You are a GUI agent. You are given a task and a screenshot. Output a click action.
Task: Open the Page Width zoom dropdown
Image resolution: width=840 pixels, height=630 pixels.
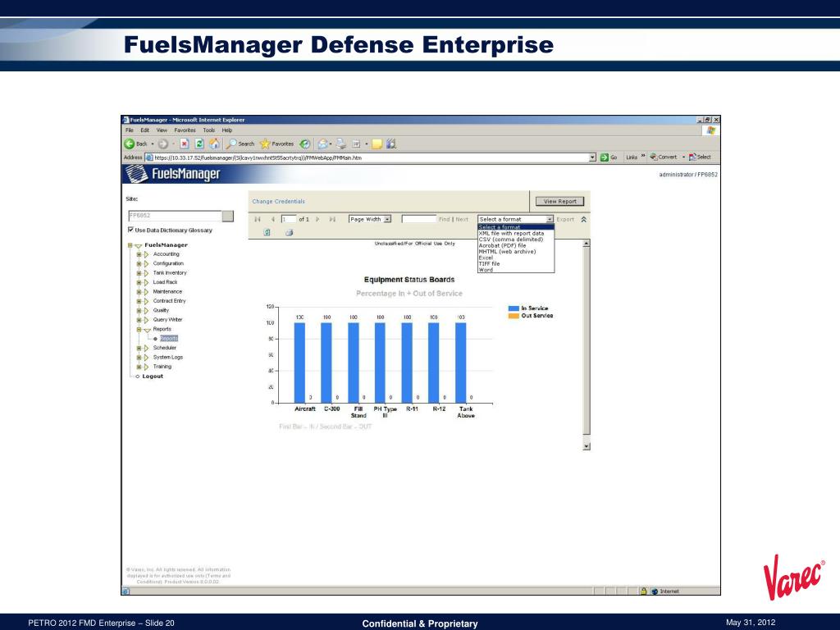point(387,219)
